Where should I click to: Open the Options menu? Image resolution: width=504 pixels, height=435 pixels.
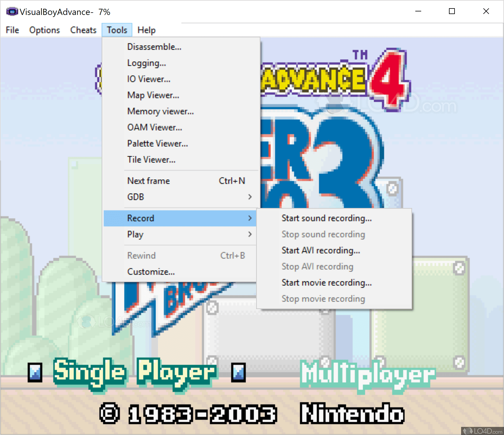(x=44, y=30)
